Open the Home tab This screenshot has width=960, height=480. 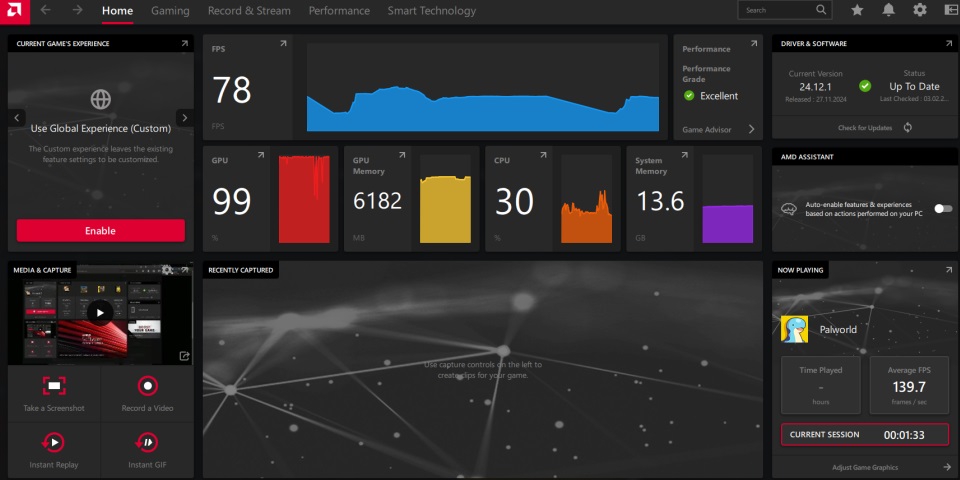tap(118, 11)
